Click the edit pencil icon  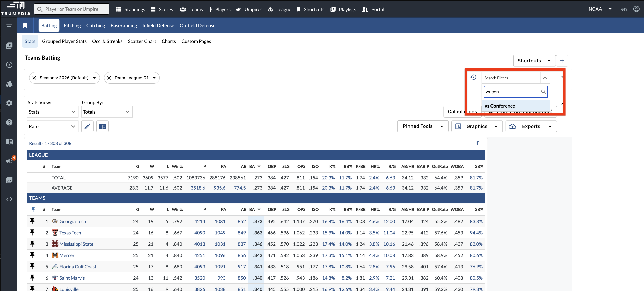tap(87, 126)
